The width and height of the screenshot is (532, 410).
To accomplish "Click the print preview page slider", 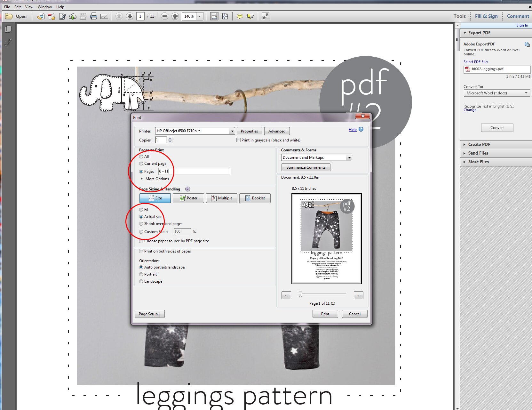I will [300, 294].
